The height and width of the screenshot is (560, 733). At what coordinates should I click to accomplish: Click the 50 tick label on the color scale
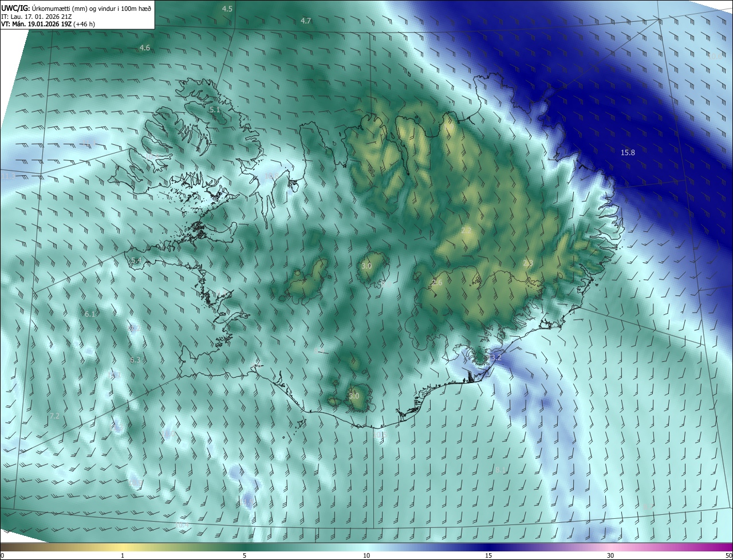tap(728, 556)
